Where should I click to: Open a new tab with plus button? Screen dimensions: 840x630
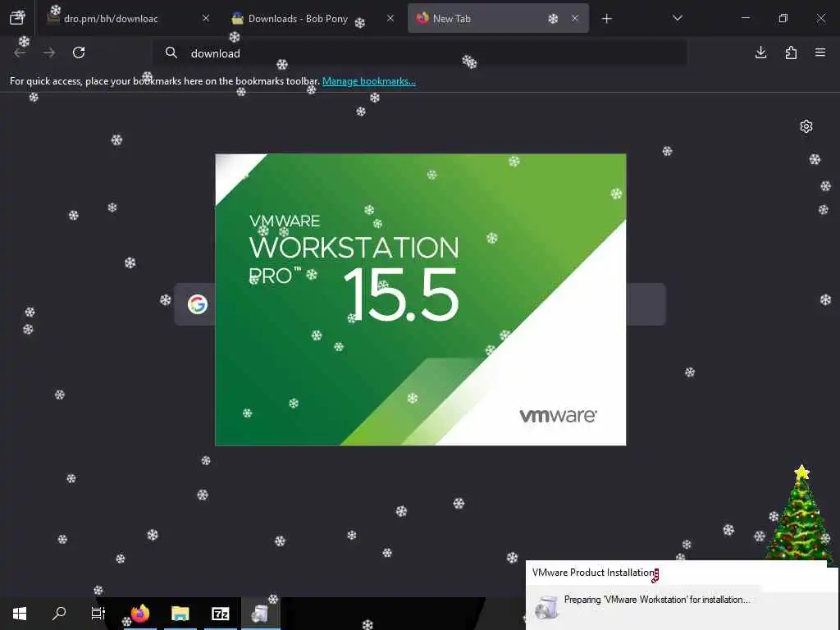[606, 19]
